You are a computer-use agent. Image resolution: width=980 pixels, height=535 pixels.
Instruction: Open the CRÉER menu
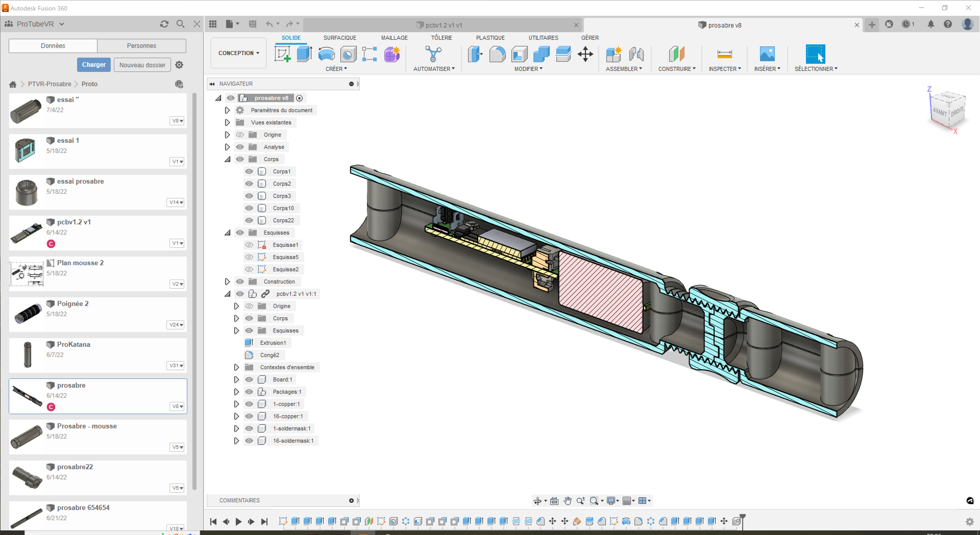click(x=336, y=69)
